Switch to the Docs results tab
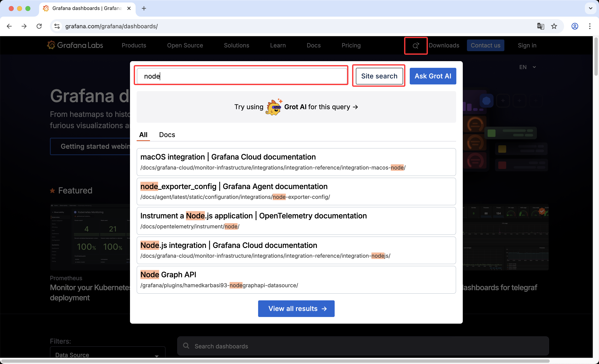The image size is (599, 364). (167, 135)
